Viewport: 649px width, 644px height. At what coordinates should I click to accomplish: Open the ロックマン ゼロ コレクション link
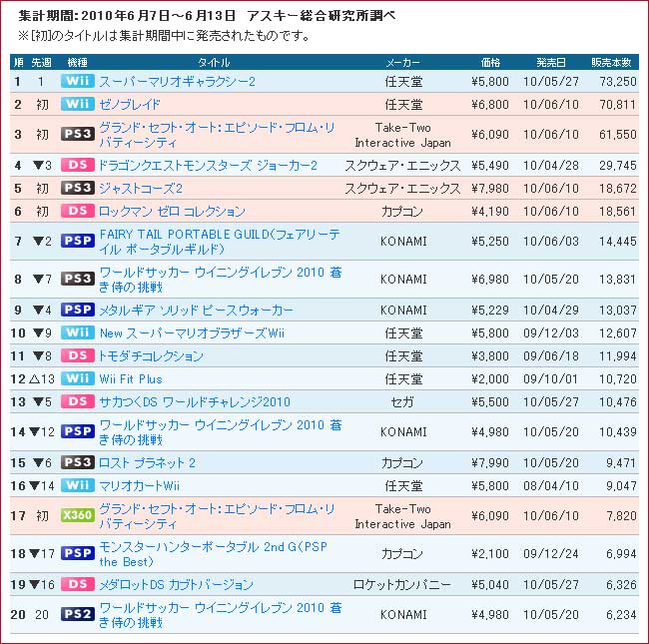click(x=172, y=211)
